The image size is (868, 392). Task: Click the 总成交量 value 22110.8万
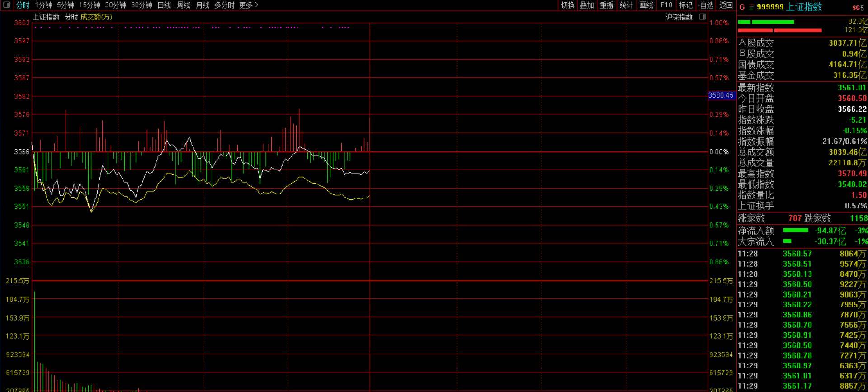click(x=847, y=163)
